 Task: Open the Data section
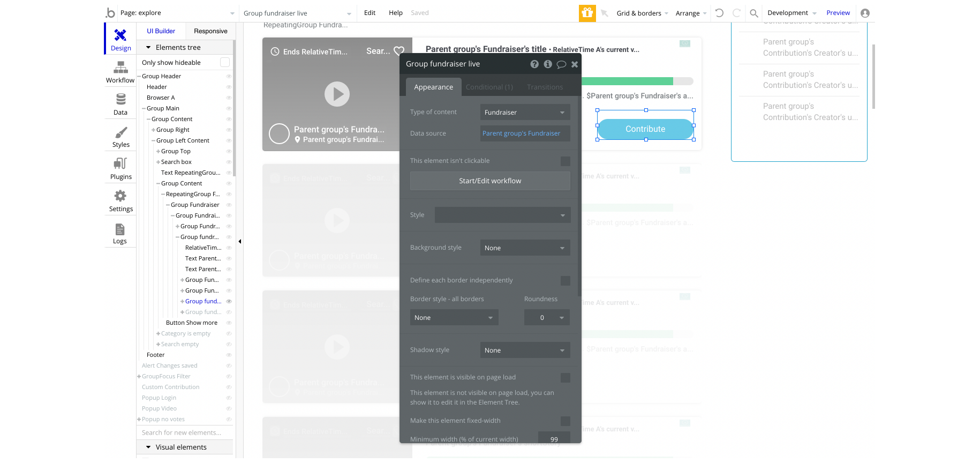120,104
